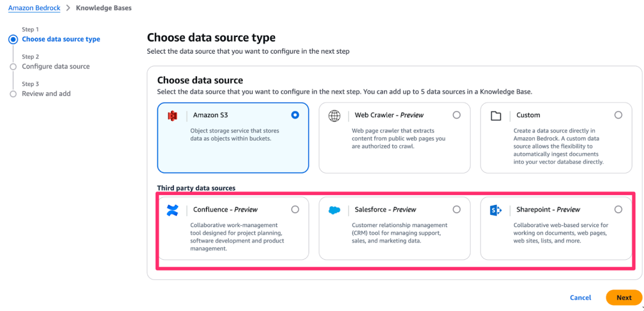Select the Amazon S3 radio button
Image resolution: width=644 pixels, height=311 pixels.
coord(295,115)
